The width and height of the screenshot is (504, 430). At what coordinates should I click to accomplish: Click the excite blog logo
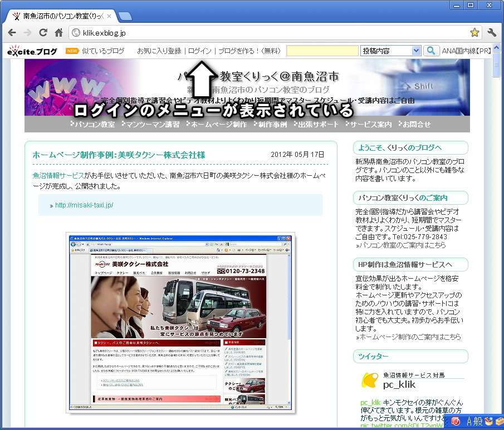pyautogui.click(x=32, y=51)
